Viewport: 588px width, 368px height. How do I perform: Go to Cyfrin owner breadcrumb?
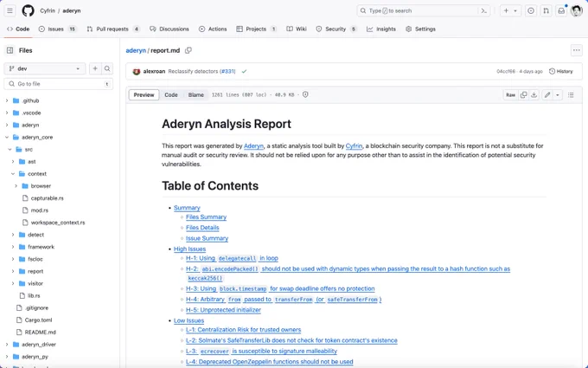coord(48,11)
